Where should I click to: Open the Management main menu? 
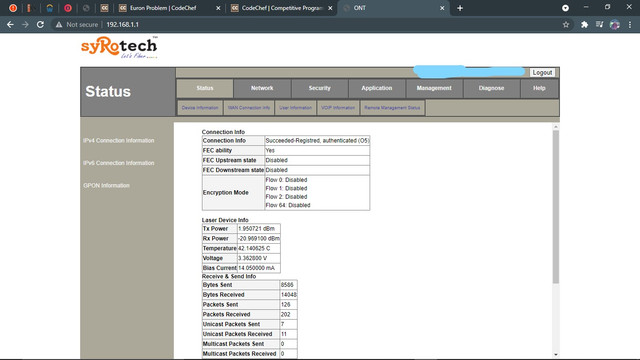[x=434, y=88]
